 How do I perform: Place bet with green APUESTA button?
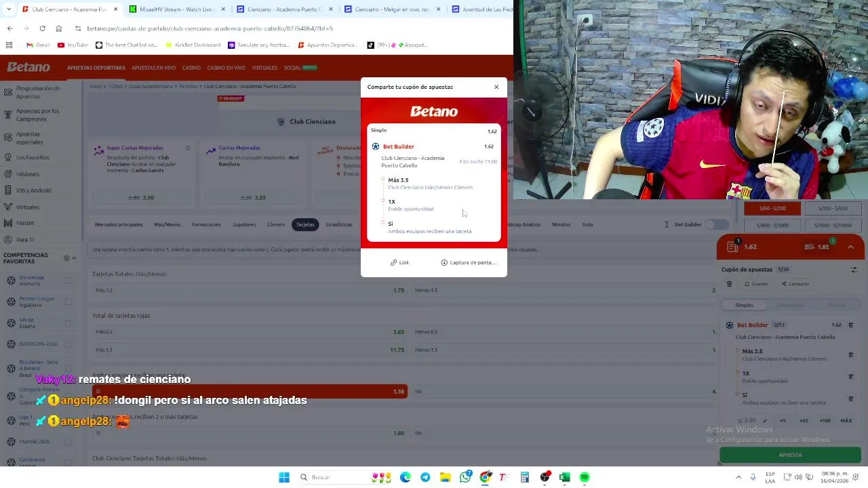pyautogui.click(x=790, y=455)
